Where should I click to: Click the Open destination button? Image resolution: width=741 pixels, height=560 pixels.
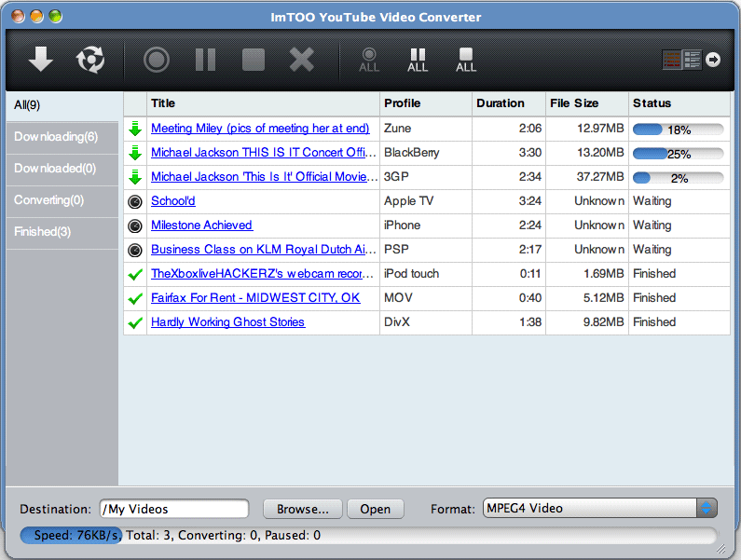click(x=376, y=509)
